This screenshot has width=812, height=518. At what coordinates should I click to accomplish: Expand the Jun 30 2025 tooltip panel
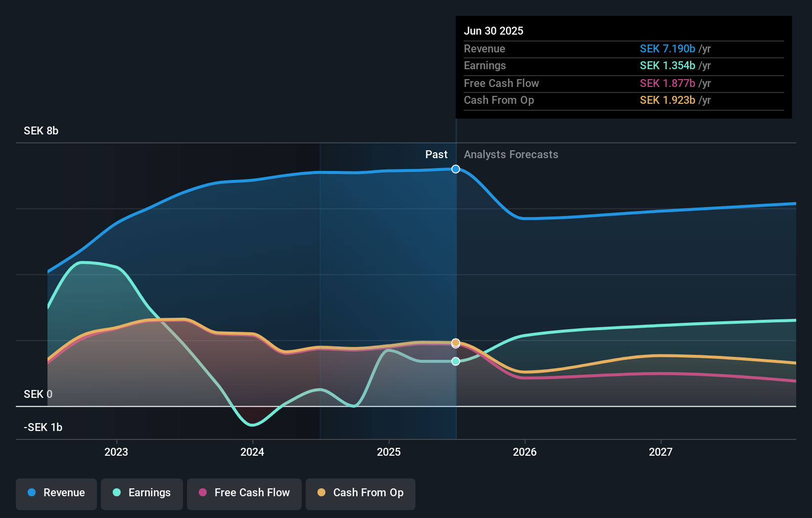tap(494, 31)
